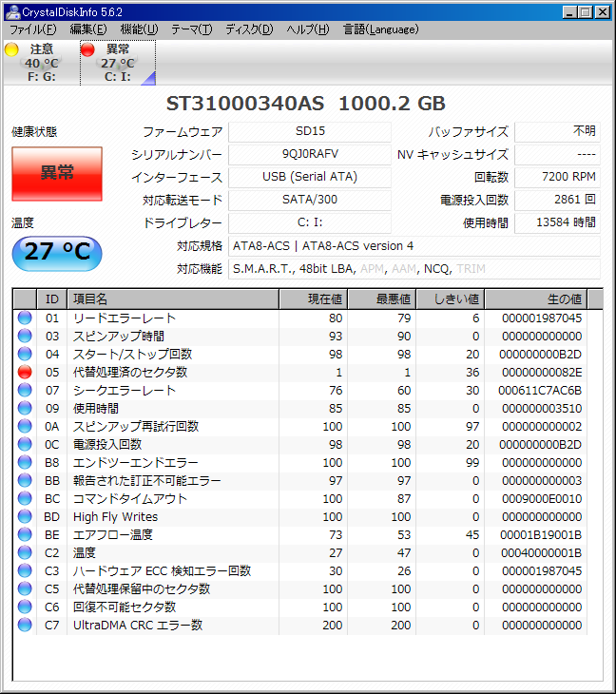
Task: Click the red 異常 health status button
Action: (x=57, y=173)
